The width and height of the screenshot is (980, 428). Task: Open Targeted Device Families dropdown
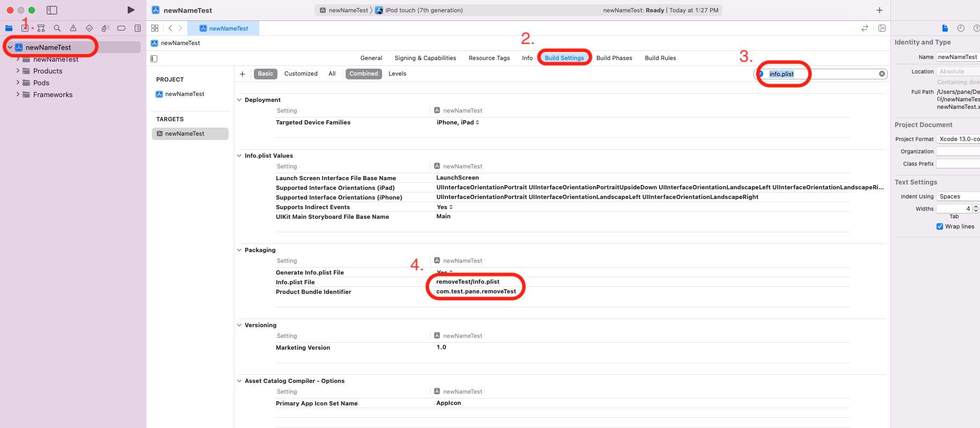pos(458,122)
